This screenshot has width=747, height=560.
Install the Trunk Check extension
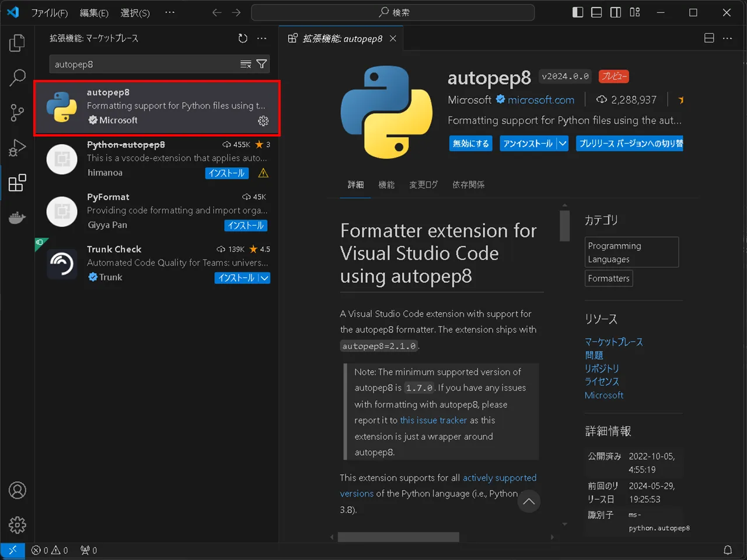click(236, 278)
